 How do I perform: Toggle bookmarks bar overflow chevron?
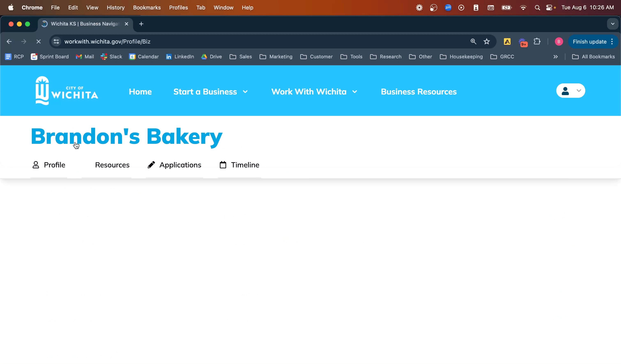pyautogui.click(x=556, y=57)
